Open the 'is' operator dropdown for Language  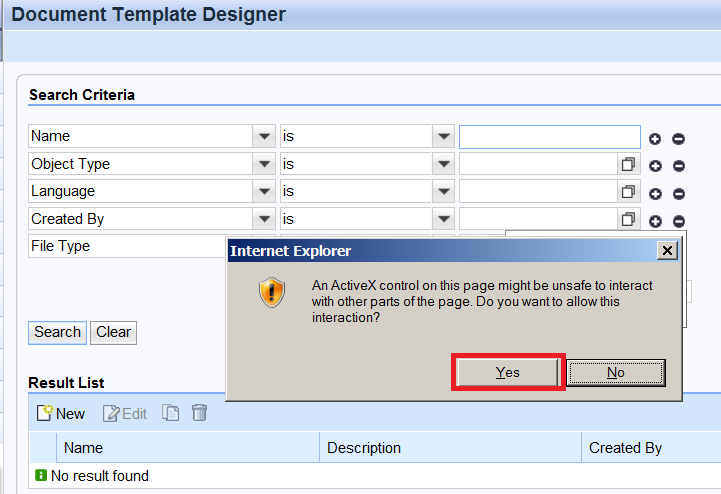(x=443, y=191)
